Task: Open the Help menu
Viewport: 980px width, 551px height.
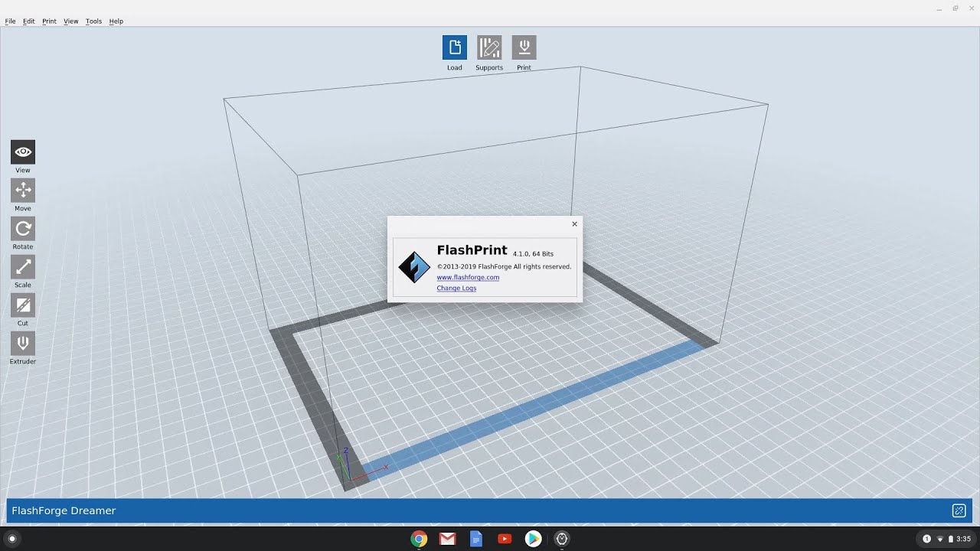Action: 116,21
